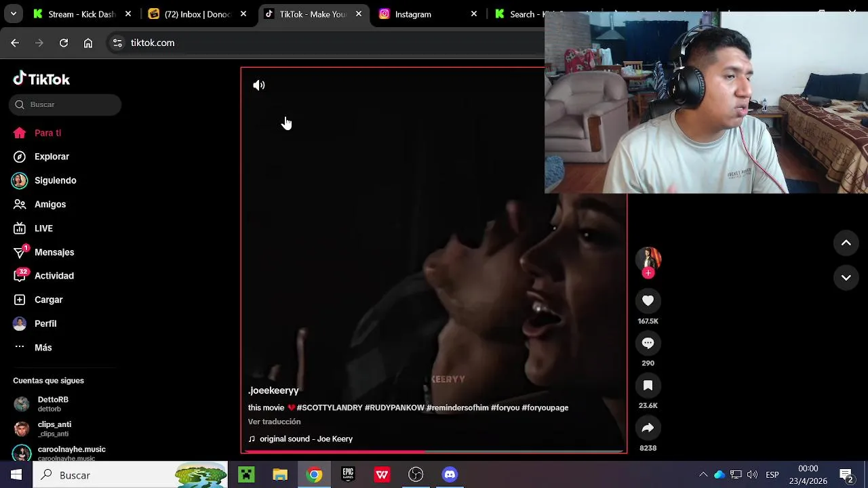
Task: Open the ESP language switcher
Action: [x=772, y=474]
